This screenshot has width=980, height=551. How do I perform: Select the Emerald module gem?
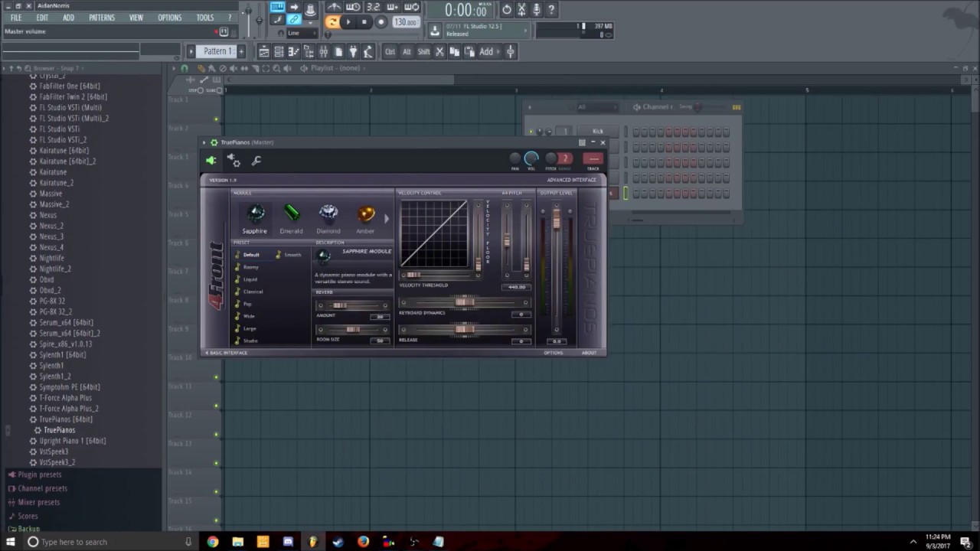[x=292, y=213]
